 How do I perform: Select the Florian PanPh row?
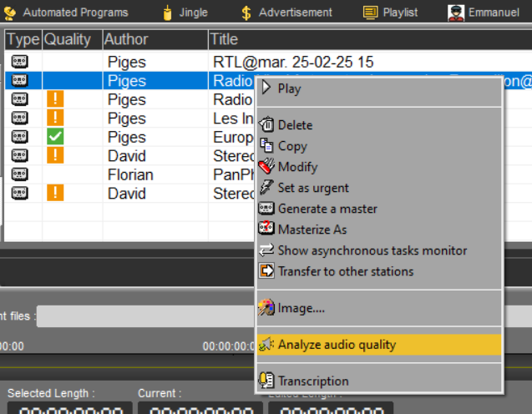[x=130, y=174]
